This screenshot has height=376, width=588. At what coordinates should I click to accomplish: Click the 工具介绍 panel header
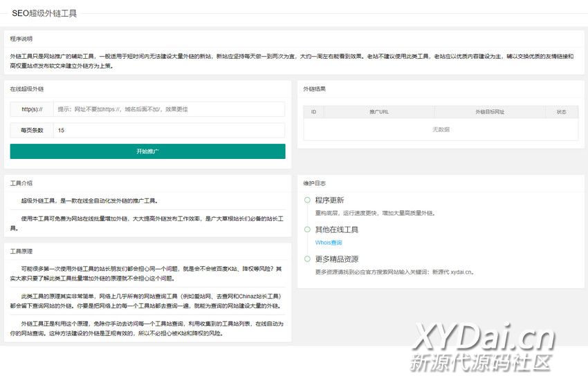(21, 183)
